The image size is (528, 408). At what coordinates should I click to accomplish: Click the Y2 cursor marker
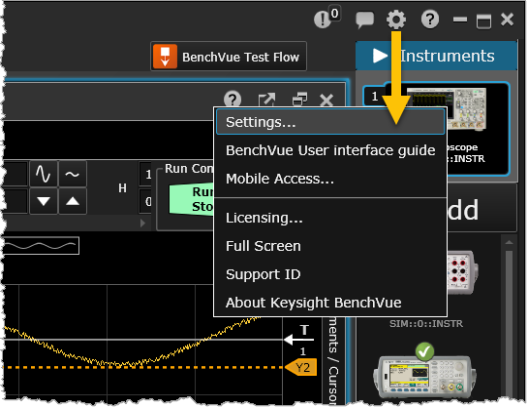tap(301, 367)
